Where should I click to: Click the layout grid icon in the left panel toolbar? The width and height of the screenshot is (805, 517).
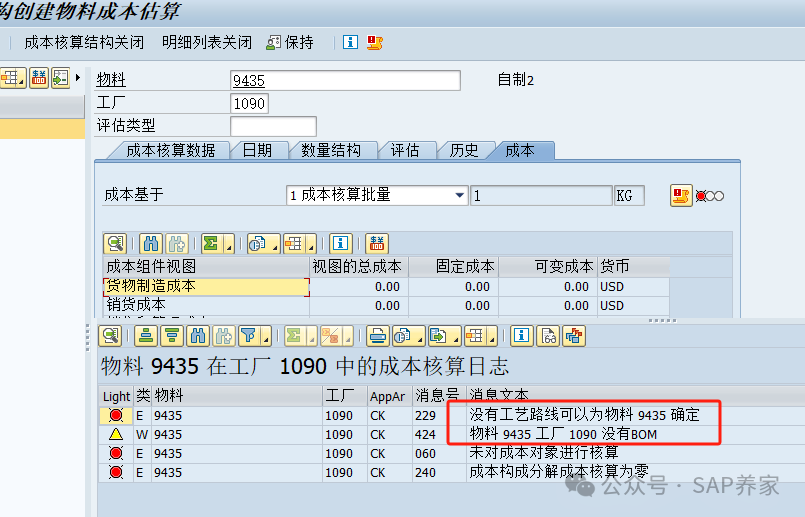12,78
